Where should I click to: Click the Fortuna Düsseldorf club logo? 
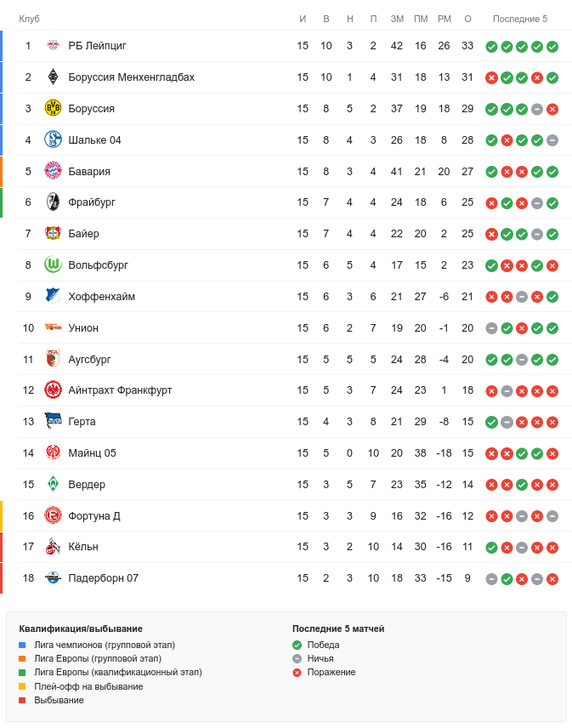[x=54, y=516]
